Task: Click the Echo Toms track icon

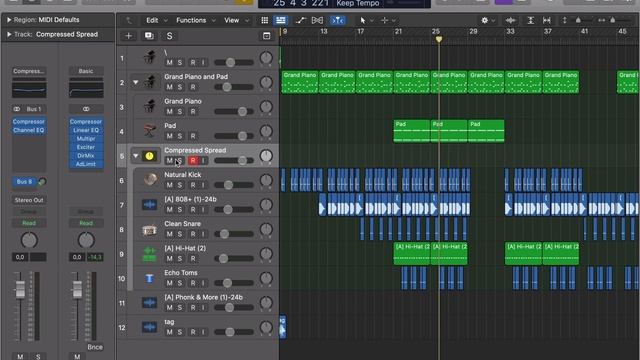Action: click(x=149, y=278)
